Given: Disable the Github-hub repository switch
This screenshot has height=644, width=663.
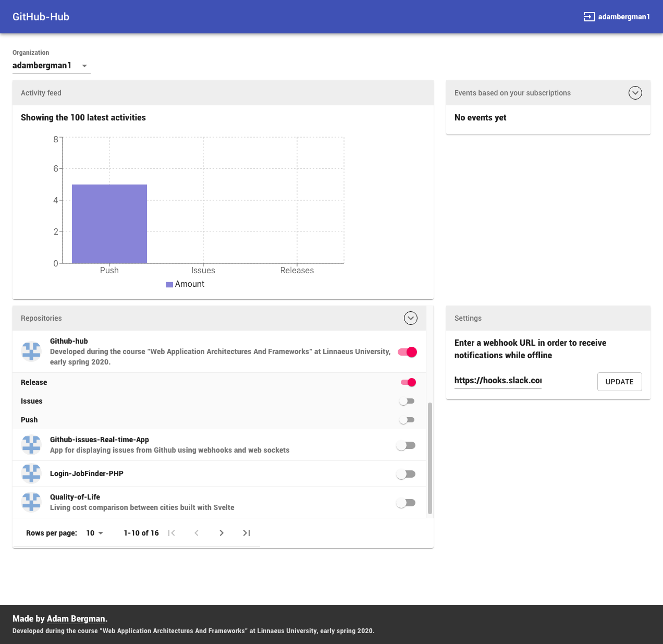Looking at the screenshot, I should pyautogui.click(x=408, y=352).
